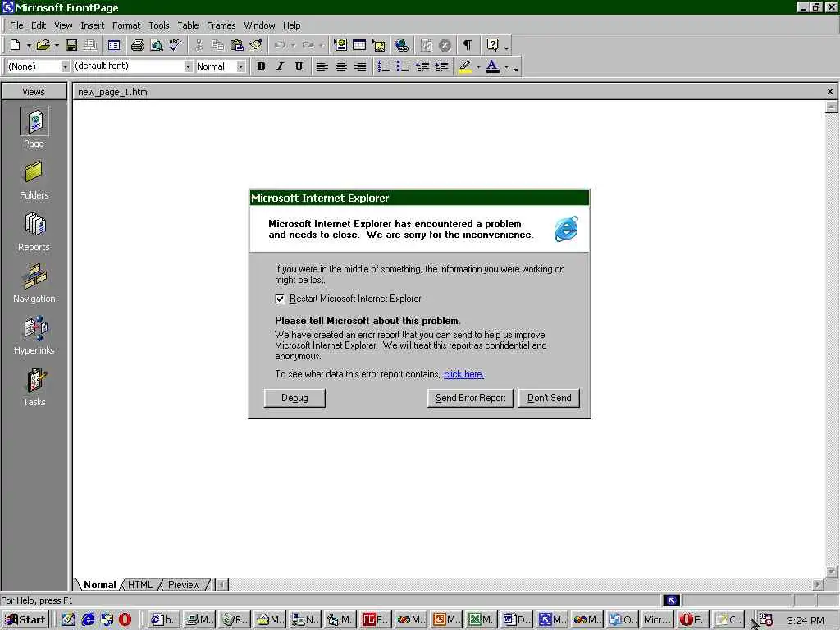Launch Opera from quick launch bar

[x=126, y=620]
